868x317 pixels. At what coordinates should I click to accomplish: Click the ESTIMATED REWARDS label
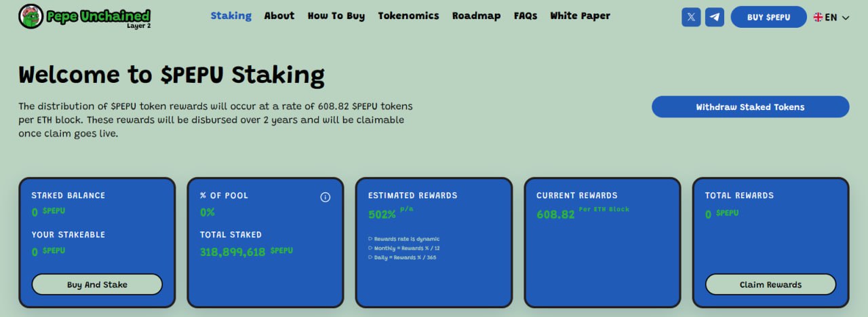(413, 195)
